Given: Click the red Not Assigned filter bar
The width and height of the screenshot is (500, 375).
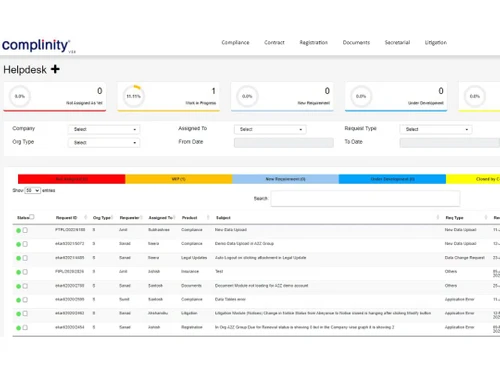Looking at the screenshot, I should [x=72, y=179].
